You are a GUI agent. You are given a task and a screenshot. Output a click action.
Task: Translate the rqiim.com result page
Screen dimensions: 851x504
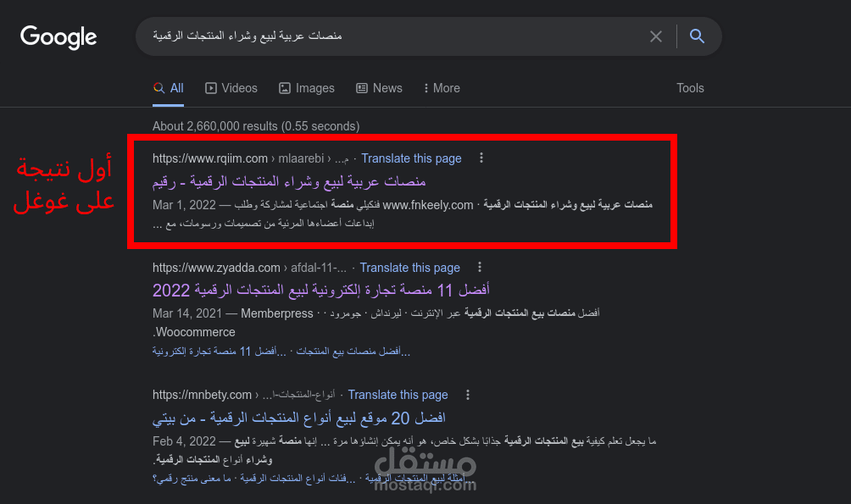[411, 158]
